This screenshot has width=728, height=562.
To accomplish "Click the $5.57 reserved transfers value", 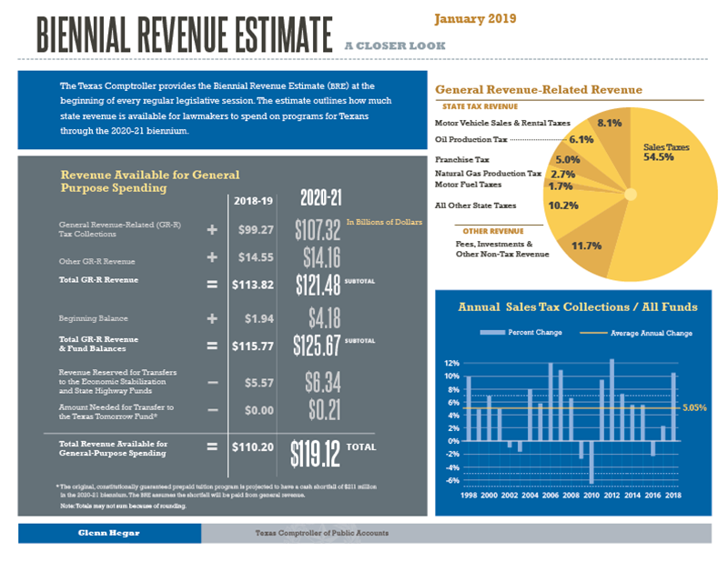I will (259, 383).
